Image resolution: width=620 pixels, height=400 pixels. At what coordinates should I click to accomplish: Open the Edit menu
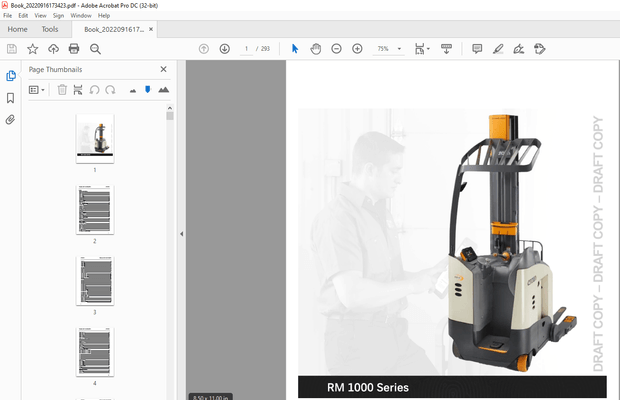tap(23, 15)
